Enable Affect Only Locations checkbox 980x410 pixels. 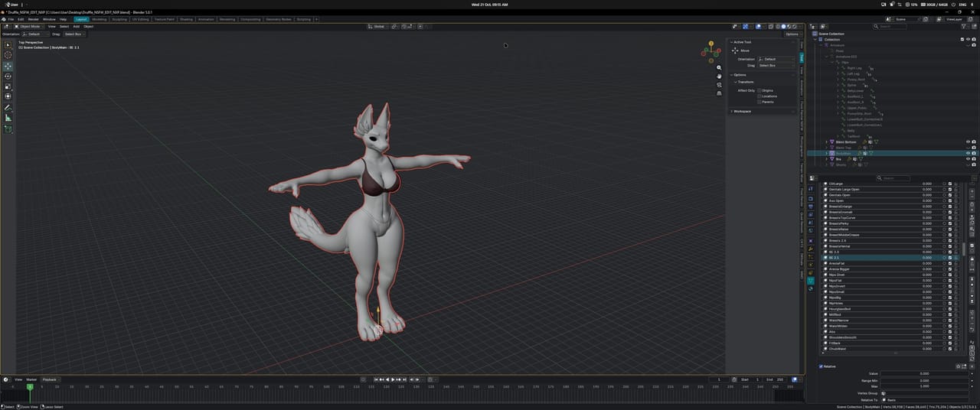[759, 96]
